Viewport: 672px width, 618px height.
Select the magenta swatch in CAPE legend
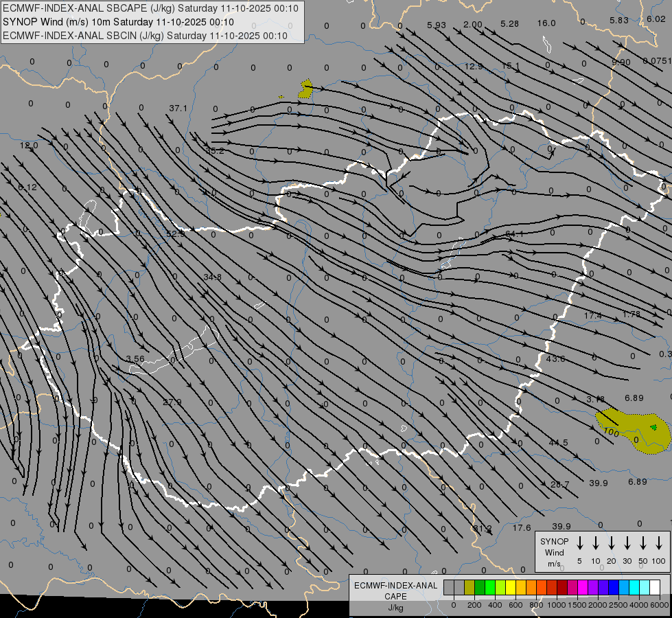coord(583,587)
